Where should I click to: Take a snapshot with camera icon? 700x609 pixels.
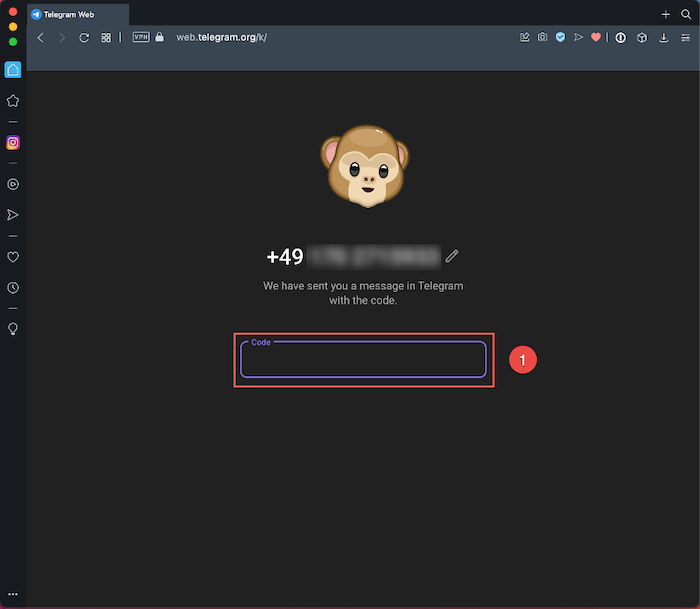click(x=542, y=37)
